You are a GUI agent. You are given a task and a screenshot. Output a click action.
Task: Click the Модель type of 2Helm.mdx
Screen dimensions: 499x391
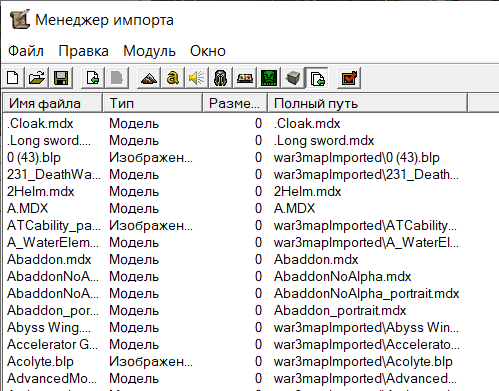(134, 192)
